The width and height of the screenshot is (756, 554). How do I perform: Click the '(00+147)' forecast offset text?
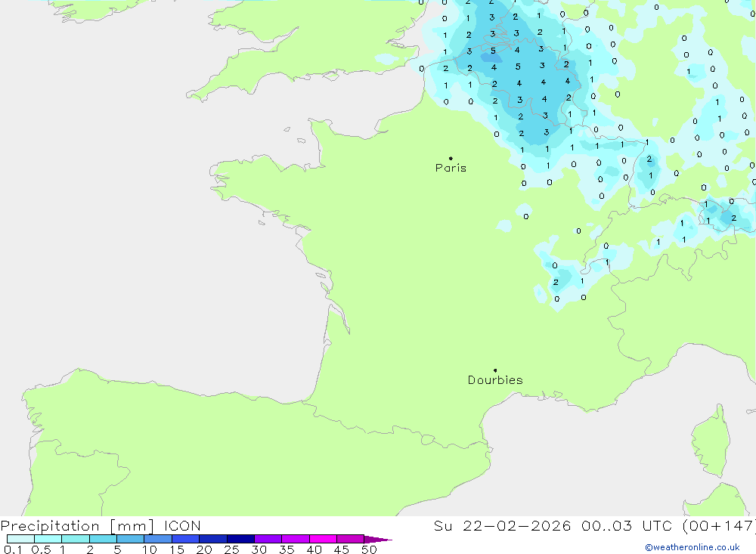pos(720,525)
